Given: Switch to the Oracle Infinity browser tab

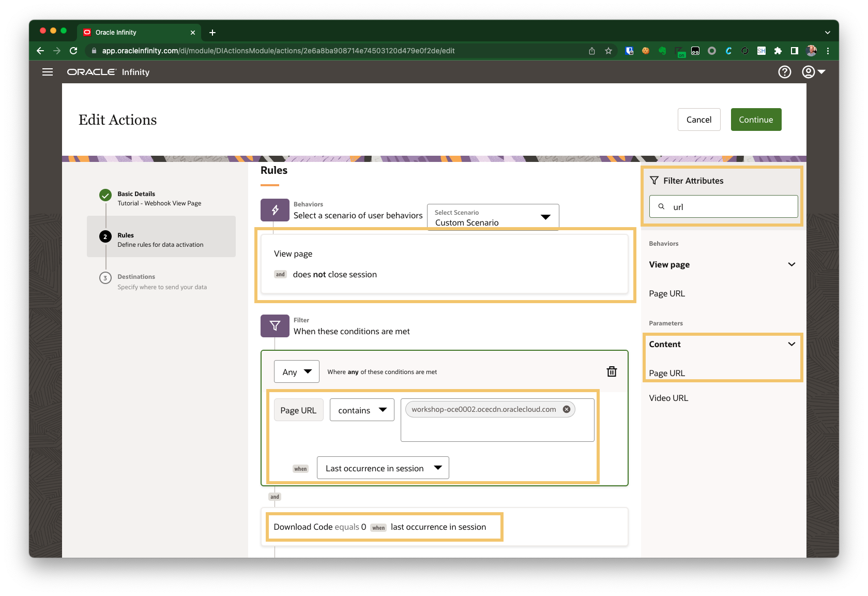Looking at the screenshot, I should [139, 33].
